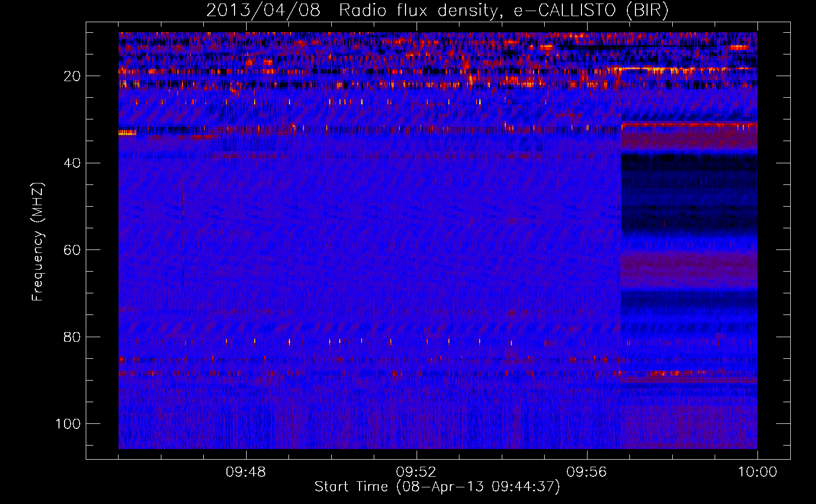Click the 09:56 time tick label

(x=587, y=472)
